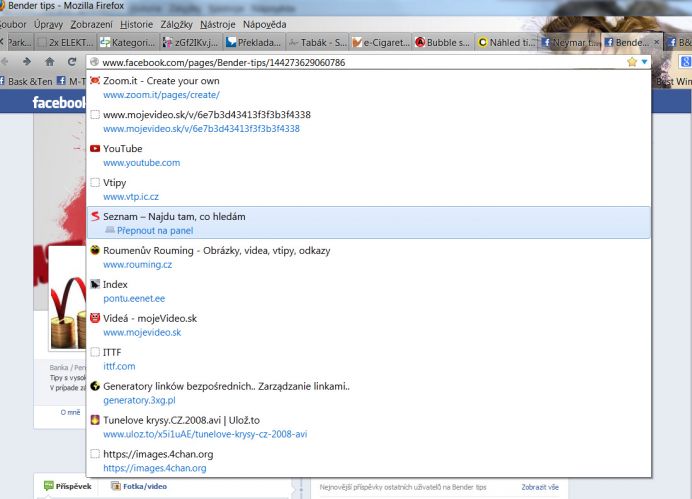Screen dimensions: 692x499
Task: Select the ITTF suggestion title
Action: click(112, 352)
